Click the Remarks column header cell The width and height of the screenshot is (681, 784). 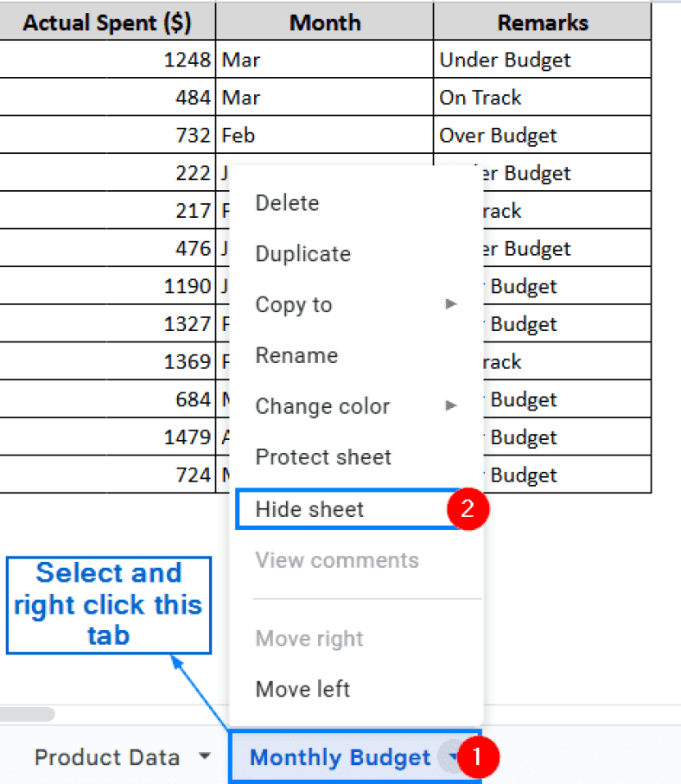coord(542,22)
